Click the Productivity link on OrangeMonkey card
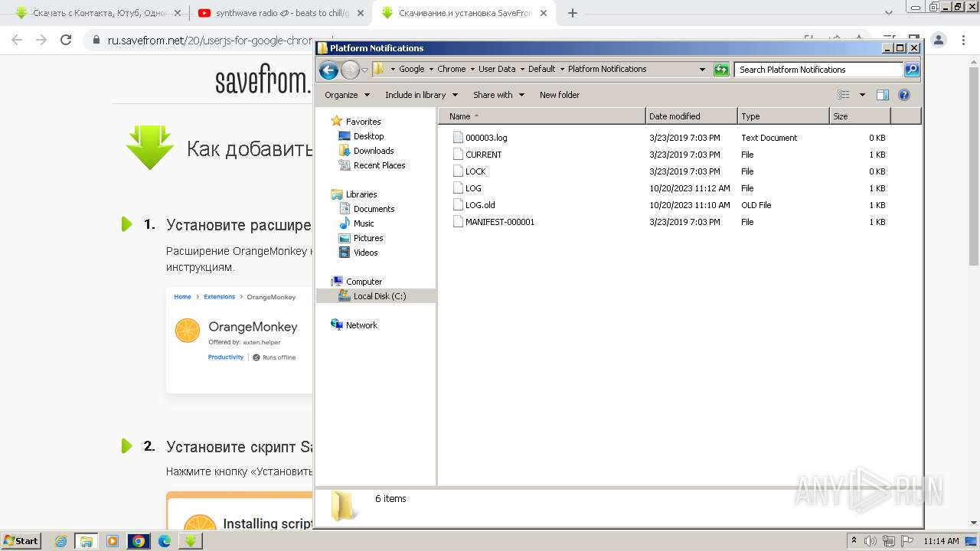 (226, 357)
